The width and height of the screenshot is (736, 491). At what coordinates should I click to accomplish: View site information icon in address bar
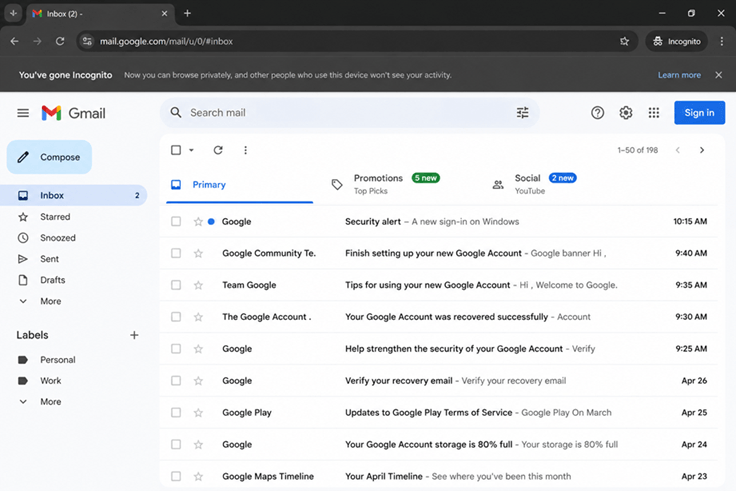pyautogui.click(x=87, y=41)
